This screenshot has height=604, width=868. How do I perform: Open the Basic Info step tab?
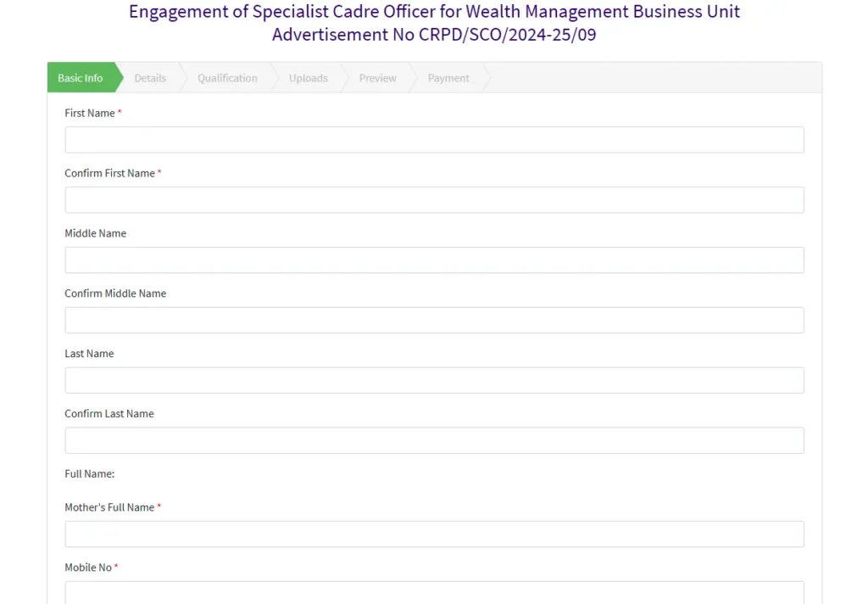pos(81,78)
